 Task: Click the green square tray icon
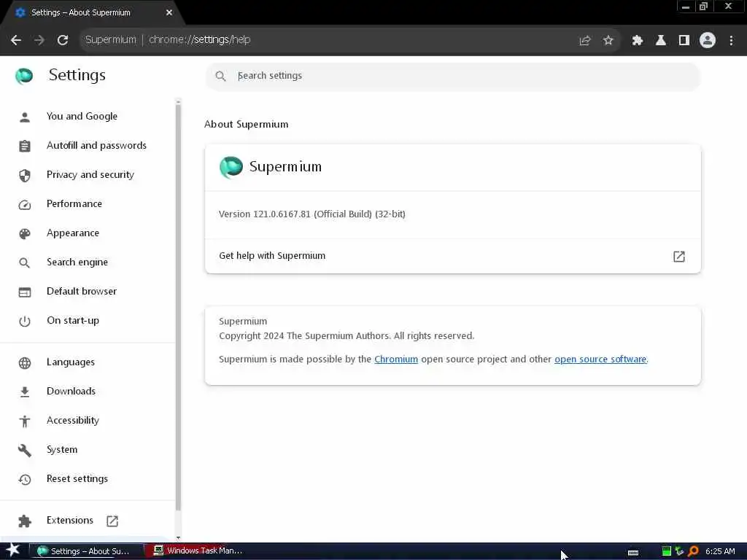pyautogui.click(x=667, y=551)
